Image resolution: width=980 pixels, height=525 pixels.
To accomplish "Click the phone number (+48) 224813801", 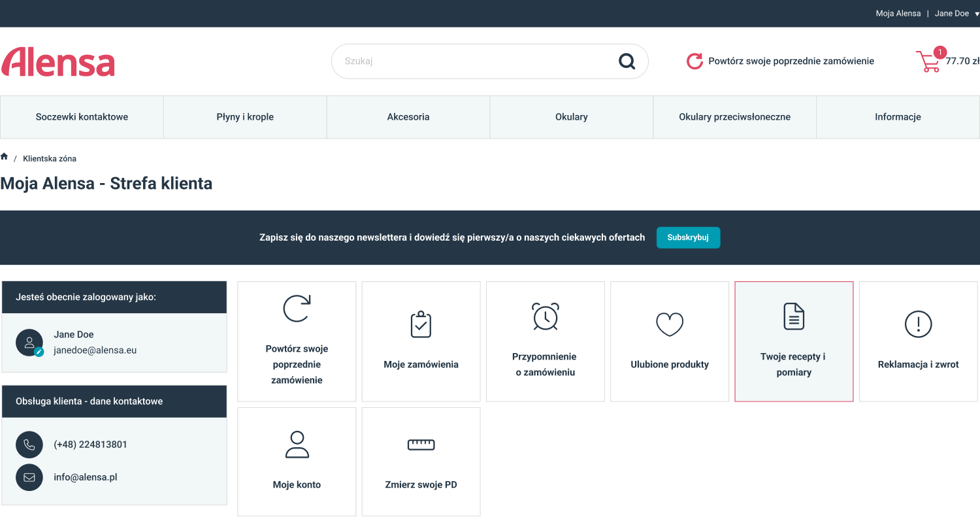I will [x=90, y=445].
